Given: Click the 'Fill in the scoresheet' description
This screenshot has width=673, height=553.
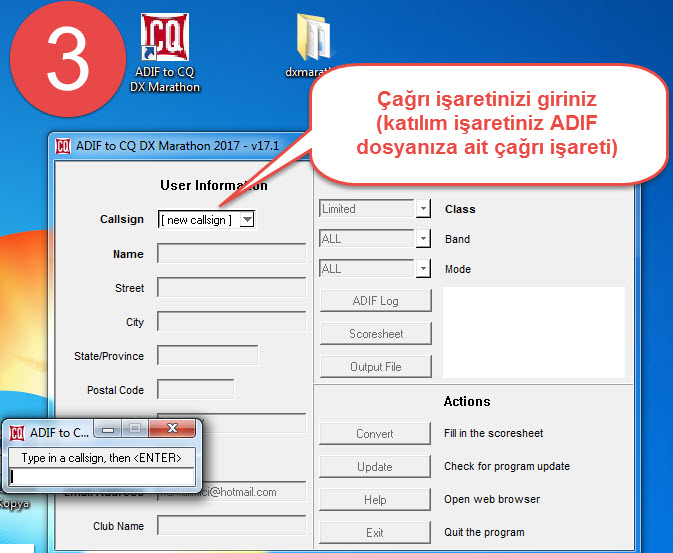Looking at the screenshot, I should pos(493,433).
